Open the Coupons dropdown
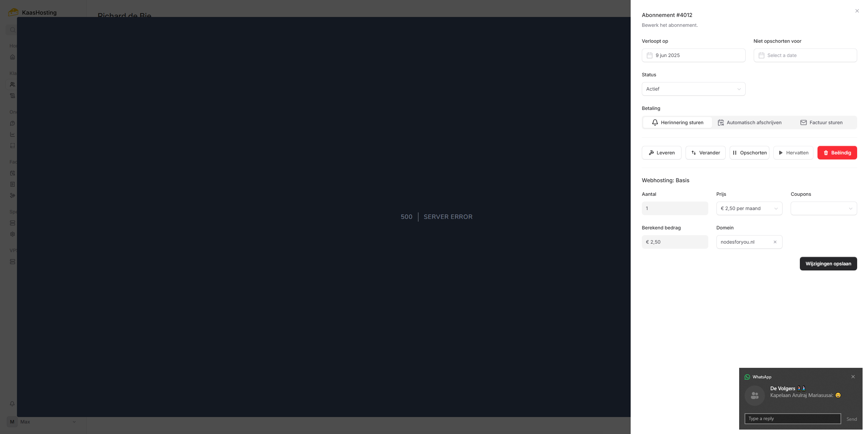The image size is (868, 434). point(823,208)
